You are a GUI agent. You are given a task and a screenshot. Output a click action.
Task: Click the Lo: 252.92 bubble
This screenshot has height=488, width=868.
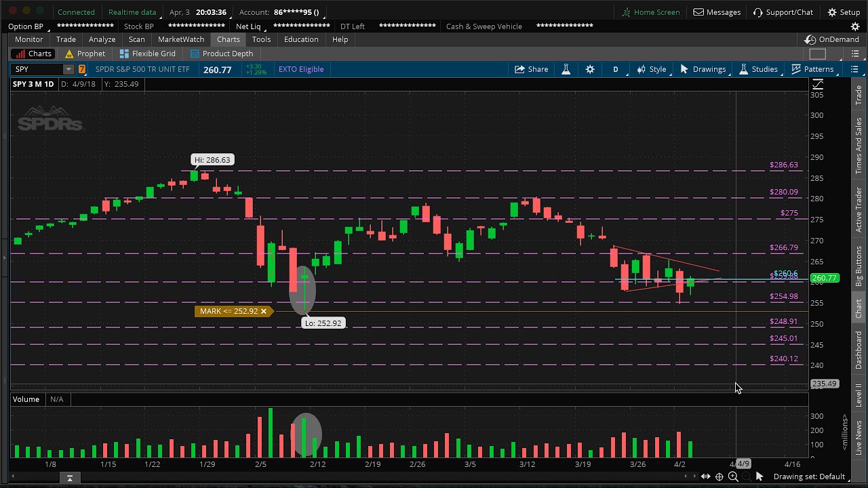323,323
